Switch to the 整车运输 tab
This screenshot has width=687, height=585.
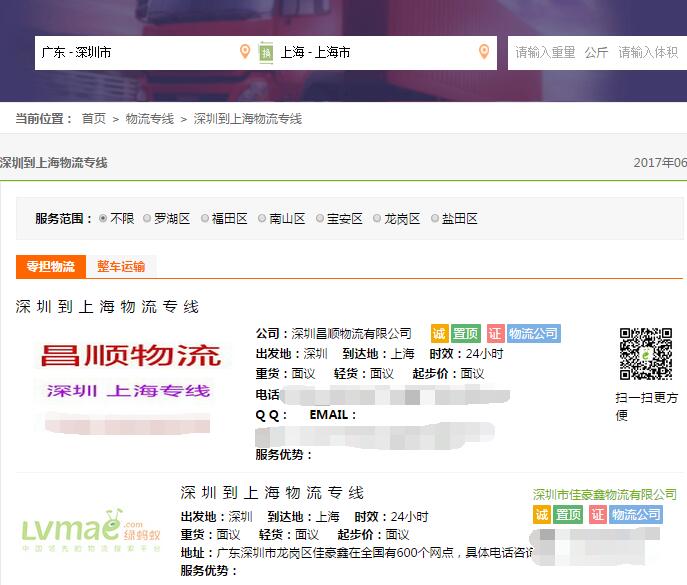121,266
